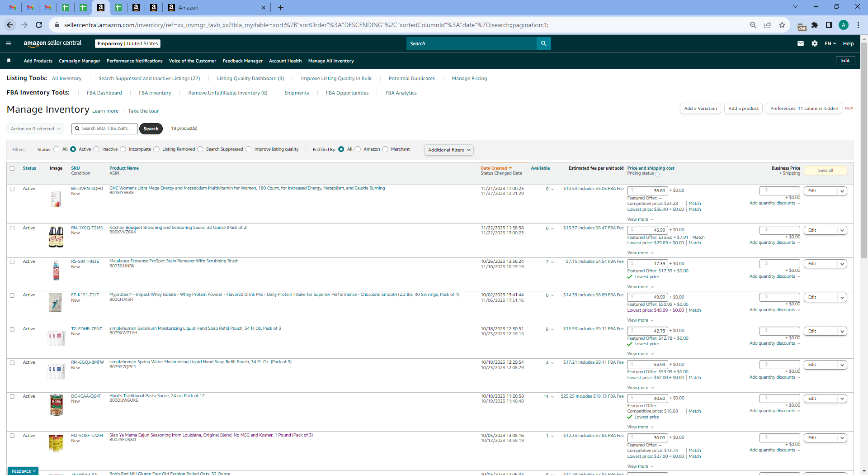The height and width of the screenshot is (475, 868).
Task: Click the Slap Ya Mama seasoning image
Action: point(56,444)
